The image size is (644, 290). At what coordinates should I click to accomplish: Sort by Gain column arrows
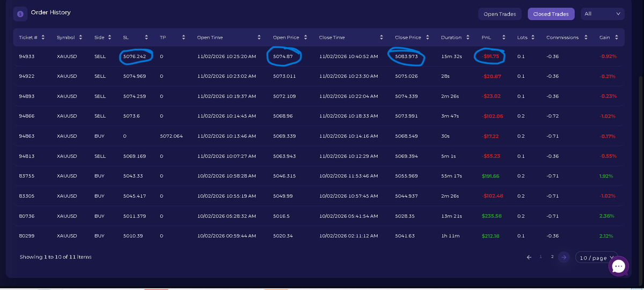coord(617,38)
